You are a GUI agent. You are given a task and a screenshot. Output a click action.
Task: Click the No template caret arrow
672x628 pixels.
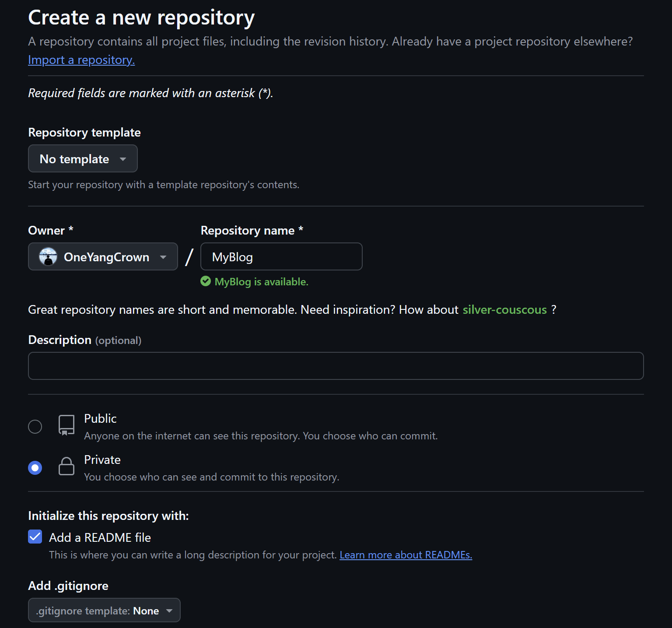tap(123, 159)
